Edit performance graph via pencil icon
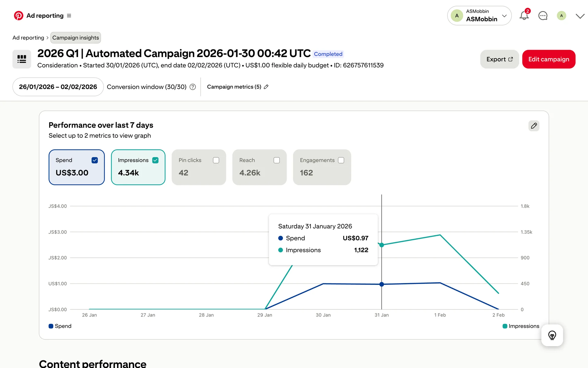Image resolution: width=588 pixels, height=368 pixels. 534,126
